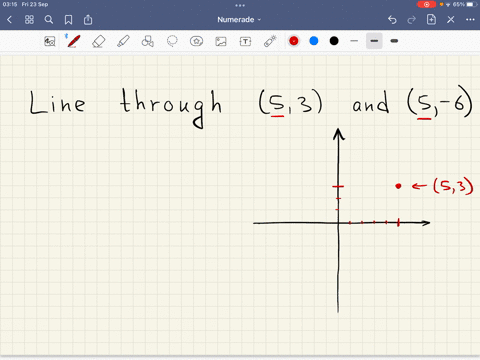Screen dimensions: 480x360
Task: Add a new page
Action: tap(431, 20)
